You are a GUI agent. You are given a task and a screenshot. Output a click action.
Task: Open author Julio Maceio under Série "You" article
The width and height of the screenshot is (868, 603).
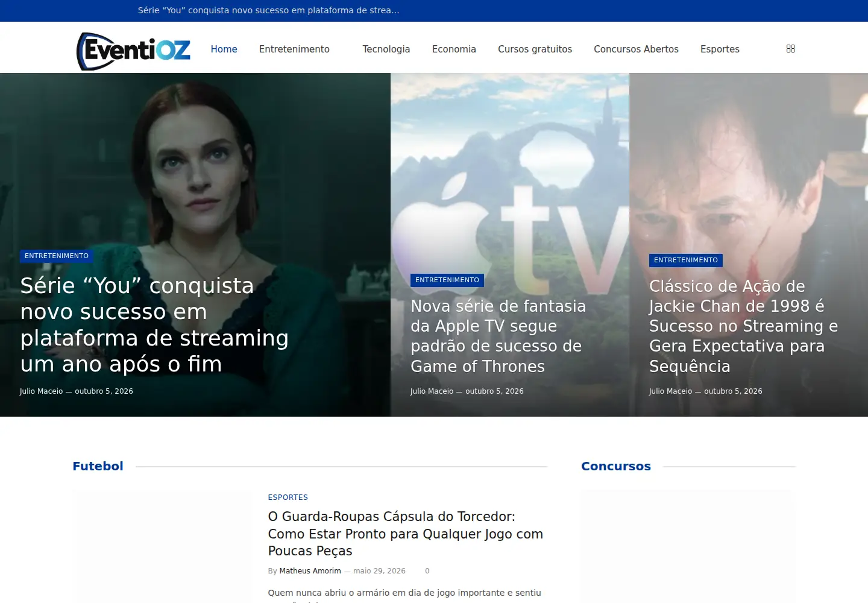tap(41, 391)
